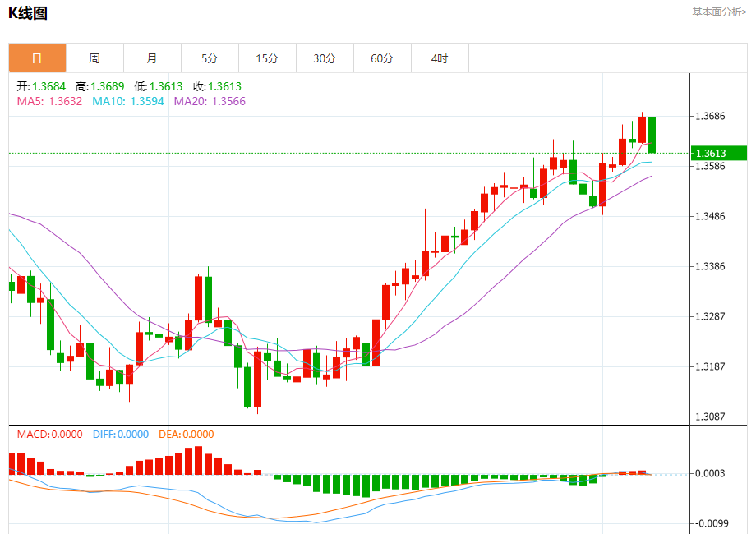Click the MA20: 1.3566 label
Image resolution: width=756 pixels, height=534 pixels.
tap(210, 101)
